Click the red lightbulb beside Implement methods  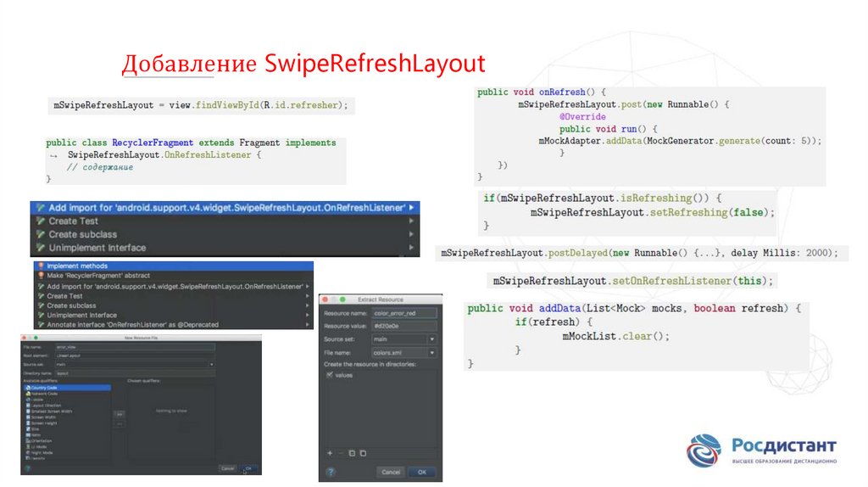point(40,266)
